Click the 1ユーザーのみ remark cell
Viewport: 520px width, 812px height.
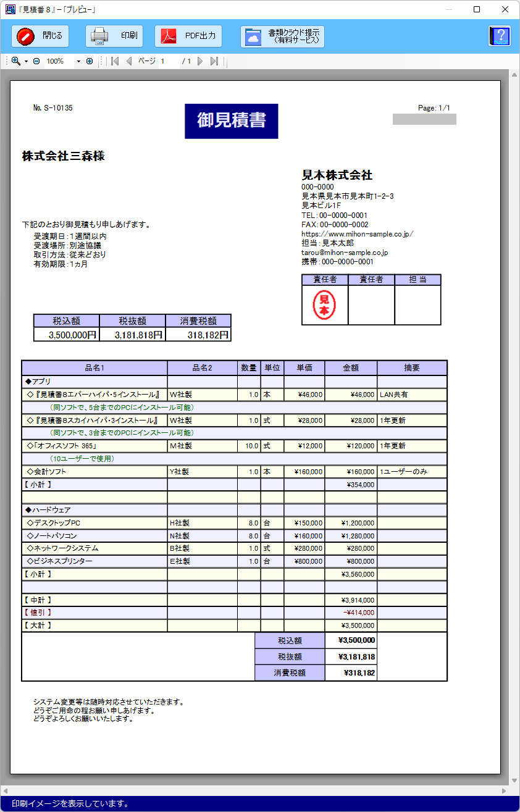coord(412,472)
